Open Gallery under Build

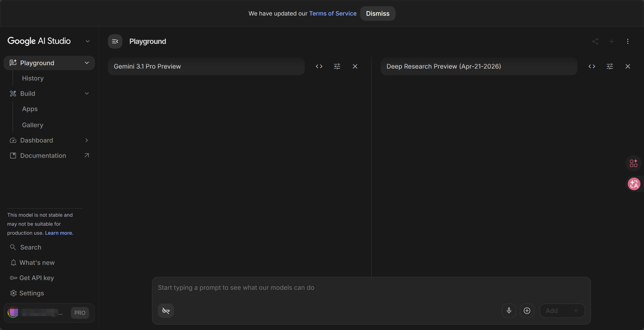(x=33, y=125)
